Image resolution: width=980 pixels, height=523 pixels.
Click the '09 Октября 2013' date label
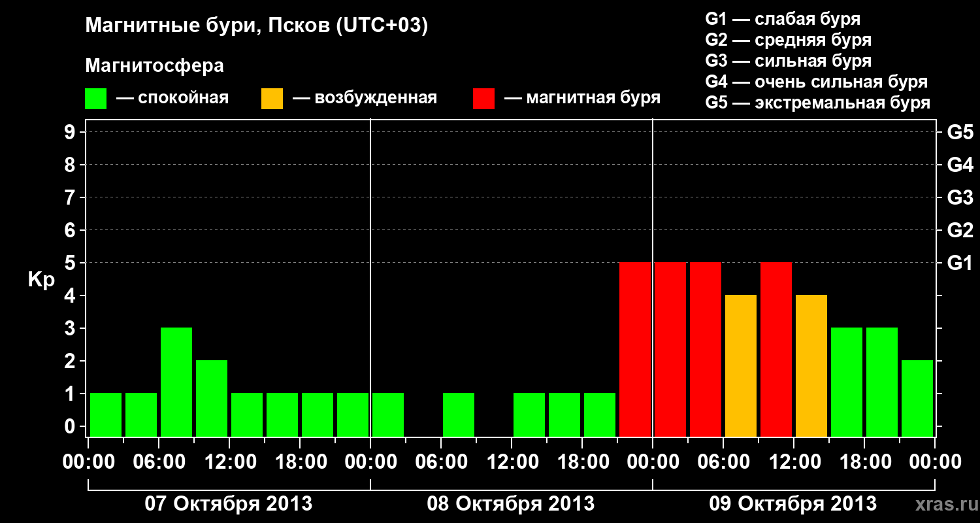(x=792, y=503)
